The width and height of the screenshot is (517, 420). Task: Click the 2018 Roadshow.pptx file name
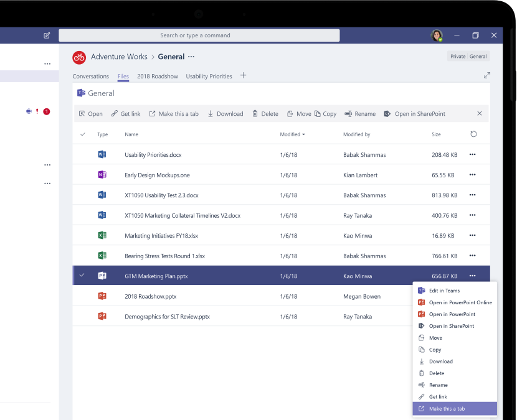click(151, 296)
